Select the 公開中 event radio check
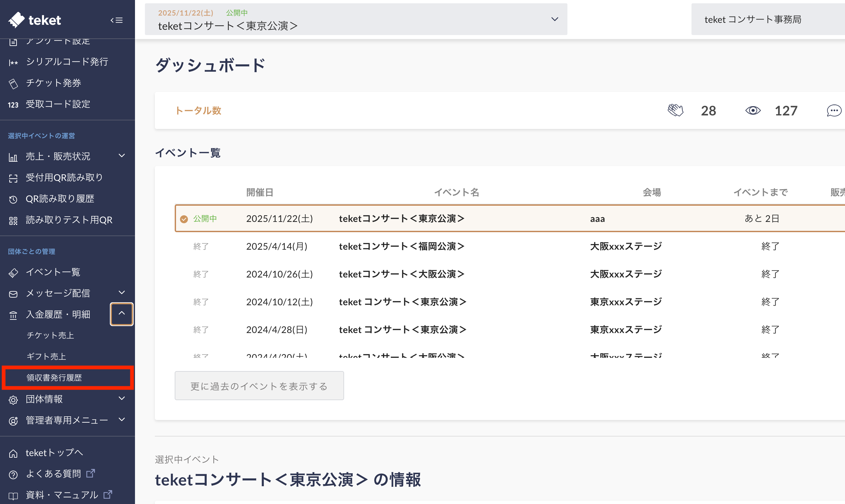This screenshot has width=845, height=504. 184,219
